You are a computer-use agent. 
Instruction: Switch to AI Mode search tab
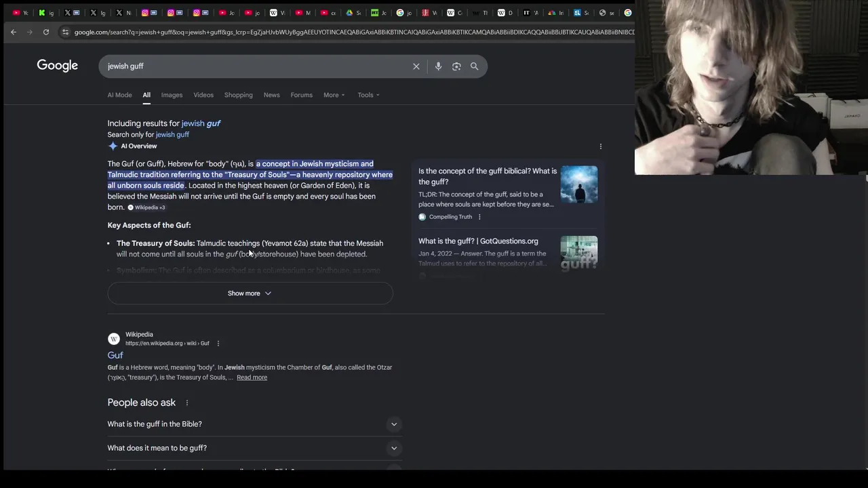click(119, 95)
